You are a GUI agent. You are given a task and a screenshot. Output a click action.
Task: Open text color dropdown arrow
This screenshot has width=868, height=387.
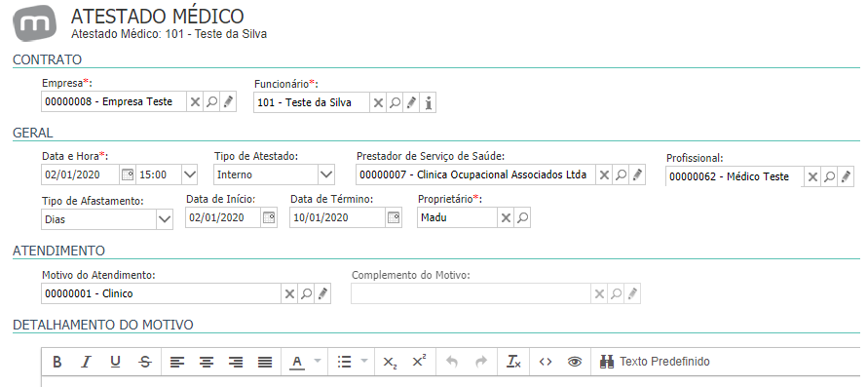click(318, 362)
